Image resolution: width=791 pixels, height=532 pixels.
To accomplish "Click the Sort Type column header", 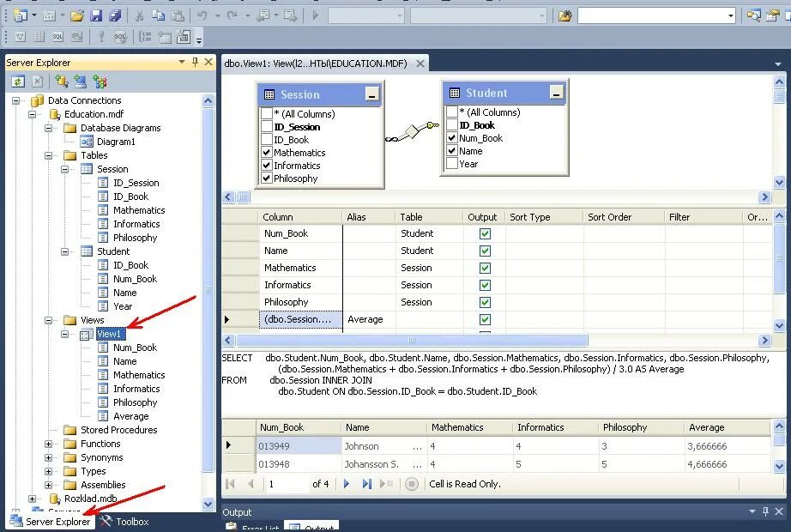I will coord(544,217).
